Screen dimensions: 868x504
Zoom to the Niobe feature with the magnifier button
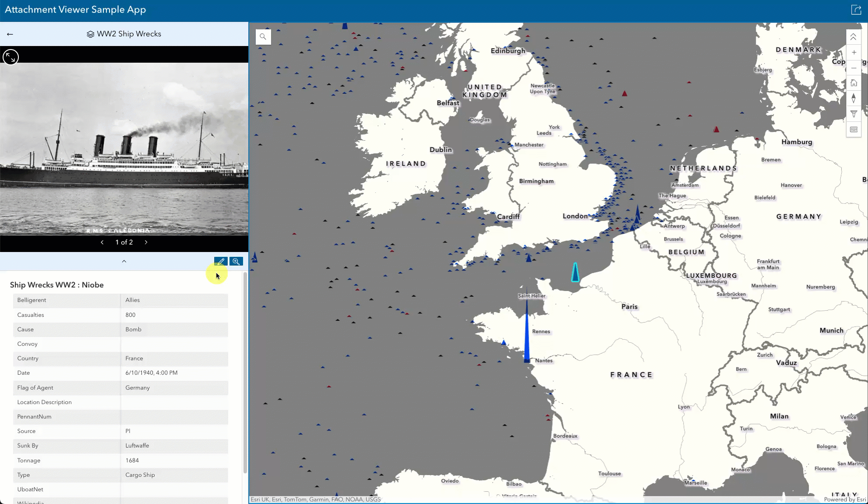tap(236, 261)
